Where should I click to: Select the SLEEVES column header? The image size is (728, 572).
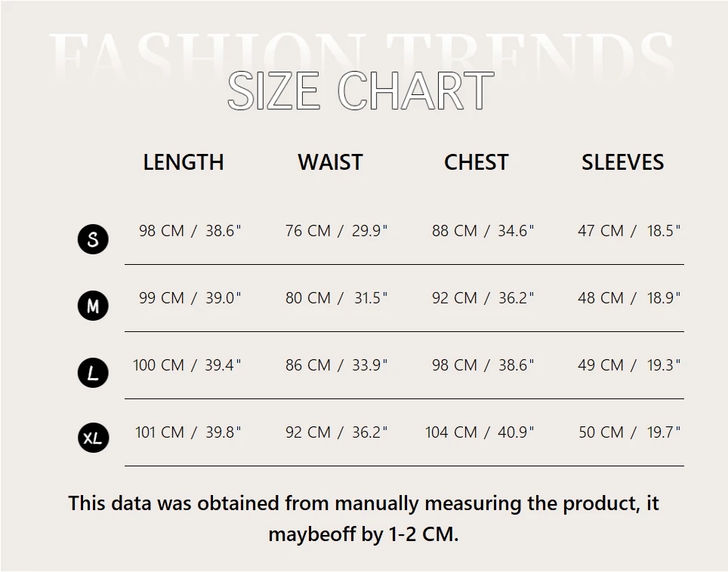pyautogui.click(x=622, y=162)
